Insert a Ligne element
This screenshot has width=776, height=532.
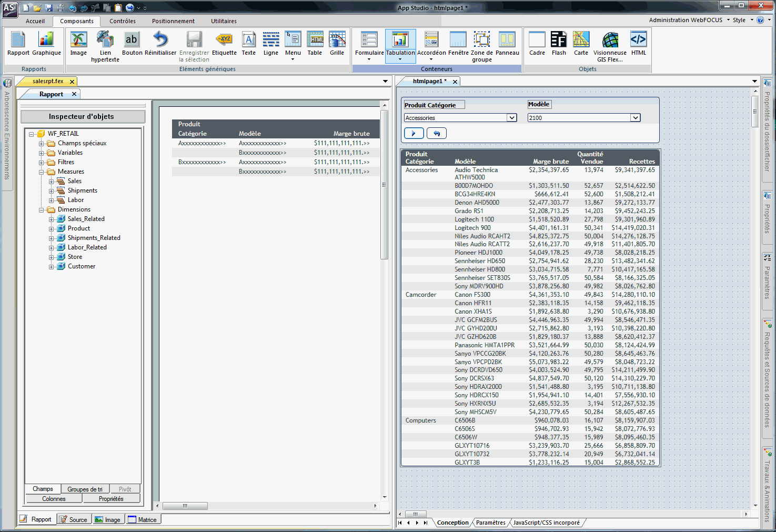[x=271, y=44]
